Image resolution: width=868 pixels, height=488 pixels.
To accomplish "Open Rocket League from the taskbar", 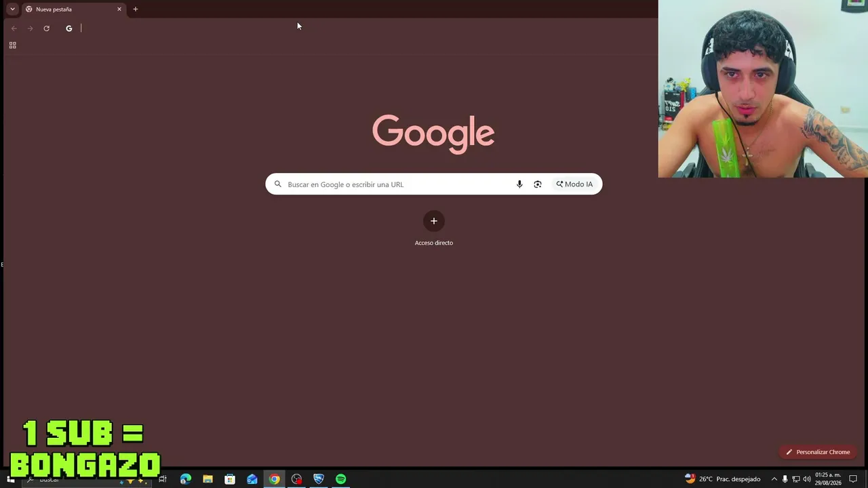I will pyautogui.click(x=319, y=479).
